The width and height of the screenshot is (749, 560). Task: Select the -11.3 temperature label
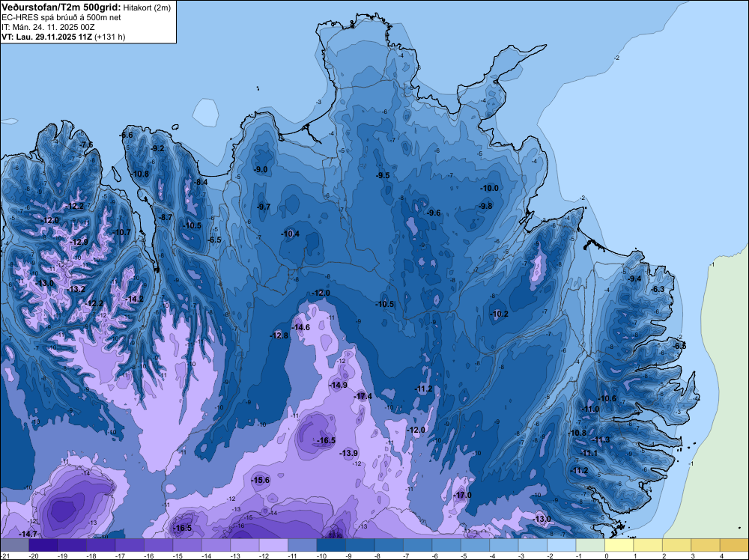coord(600,439)
